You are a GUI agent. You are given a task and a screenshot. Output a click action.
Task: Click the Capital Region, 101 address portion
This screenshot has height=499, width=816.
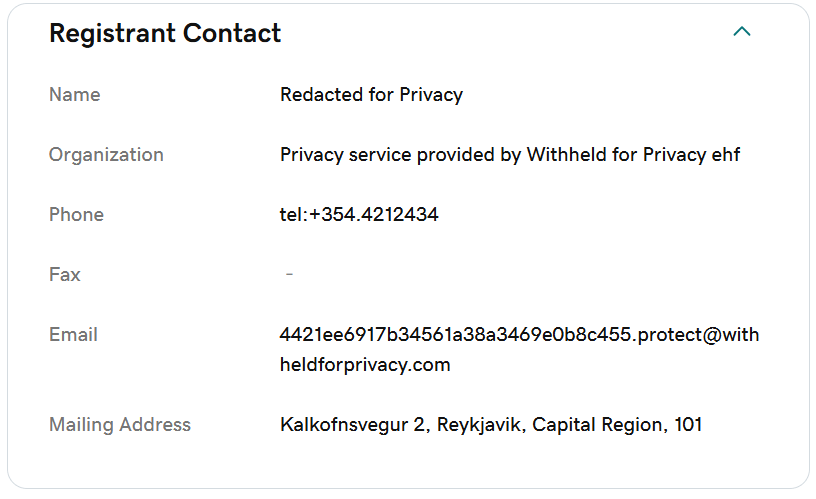pos(617,425)
